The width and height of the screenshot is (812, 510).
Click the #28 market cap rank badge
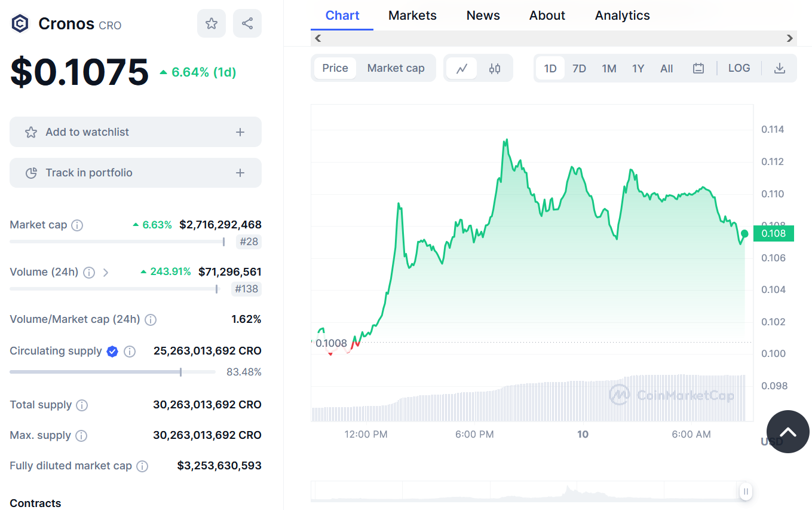tap(249, 242)
